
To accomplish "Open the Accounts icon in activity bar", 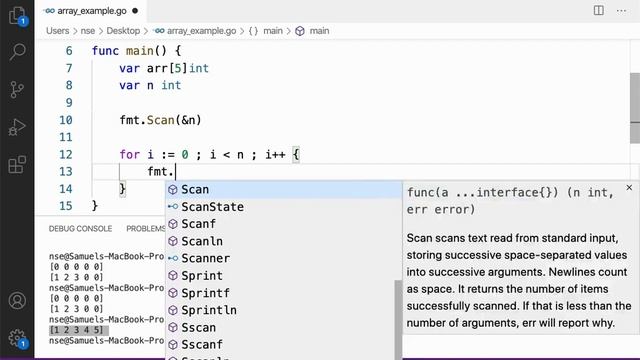I will tap(17, 301).
